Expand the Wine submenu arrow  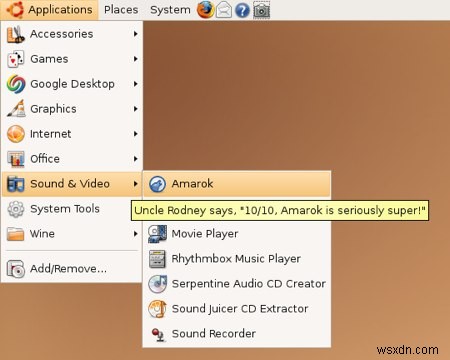point(135,234)
